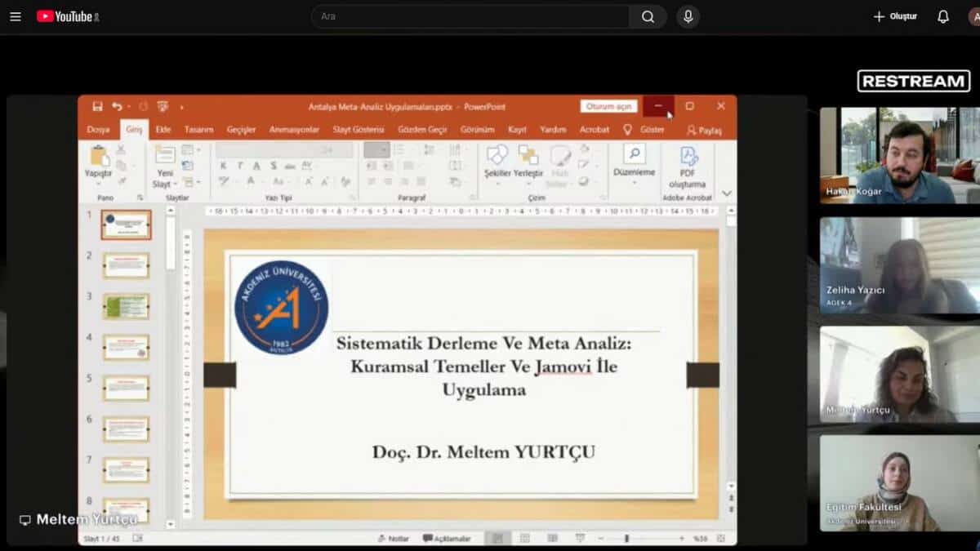Switch to the Slayt Gösterisi tab
The width and height of the screenshot is (980, 551).
pyautogui.click(x=358, y=130)
